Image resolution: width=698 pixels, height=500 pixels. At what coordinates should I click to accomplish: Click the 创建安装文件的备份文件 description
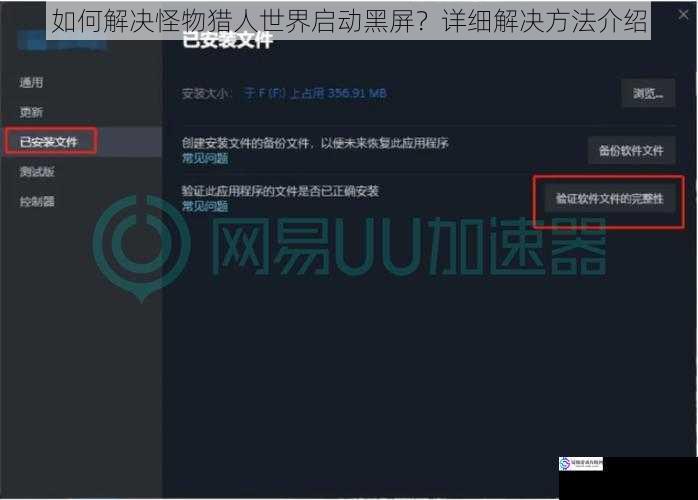[315, 143]
